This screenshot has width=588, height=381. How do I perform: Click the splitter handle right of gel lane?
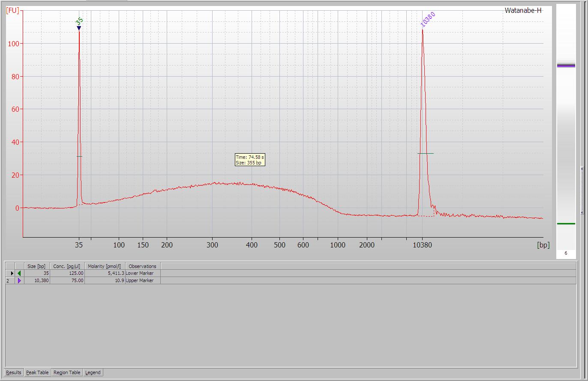point(582,190)
